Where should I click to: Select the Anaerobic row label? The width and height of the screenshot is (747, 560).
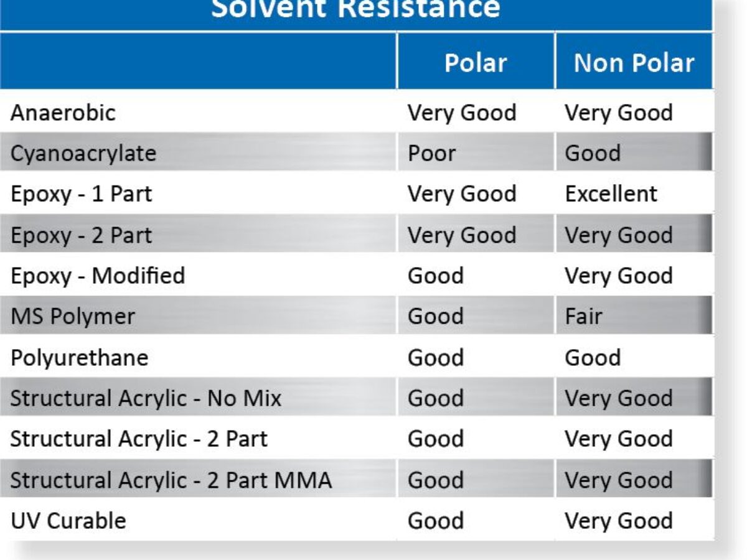pos(63,113)
